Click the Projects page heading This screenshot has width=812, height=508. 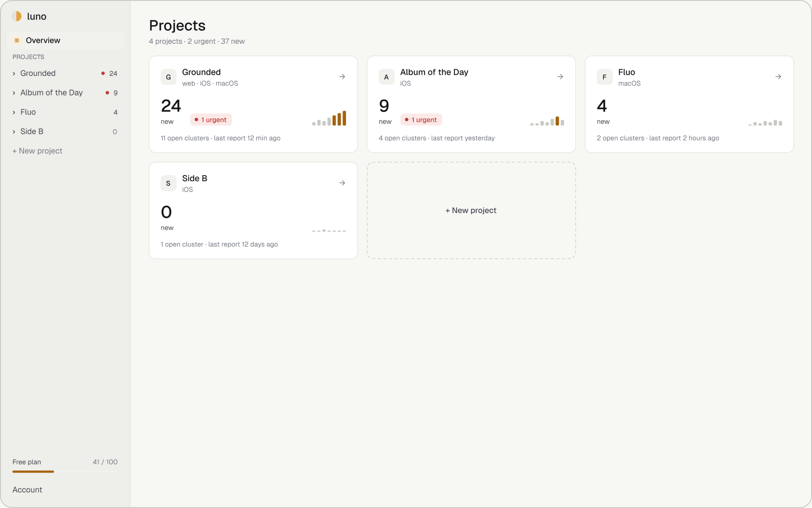click(177, 26)
